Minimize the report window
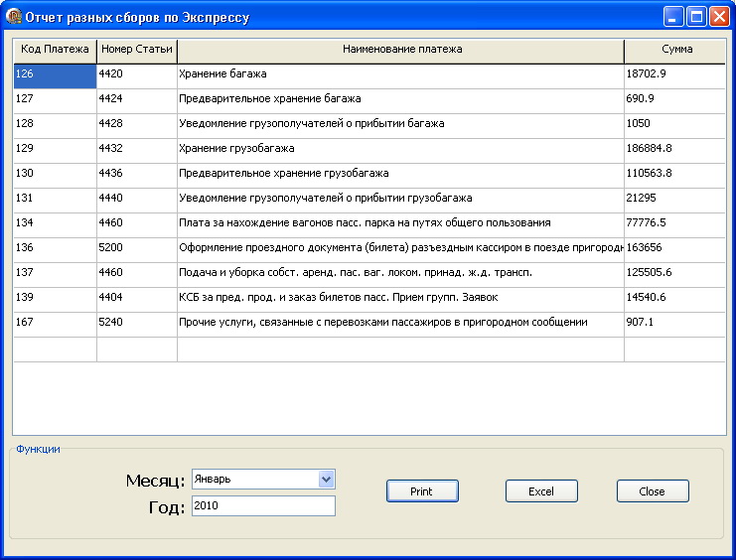This screenshot has width=736, height=560. 673,17
